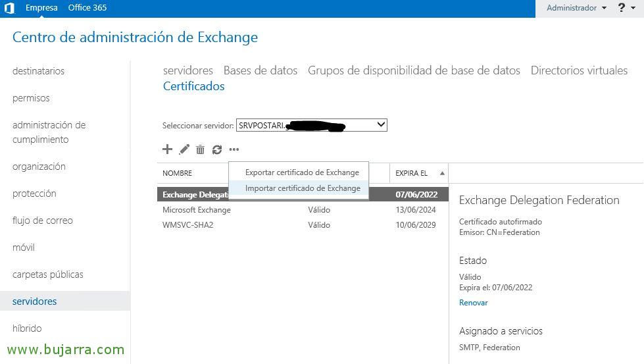Click the add new certificate plus icon
Screen dimensions: 644x364
click(x=167, y=149)
